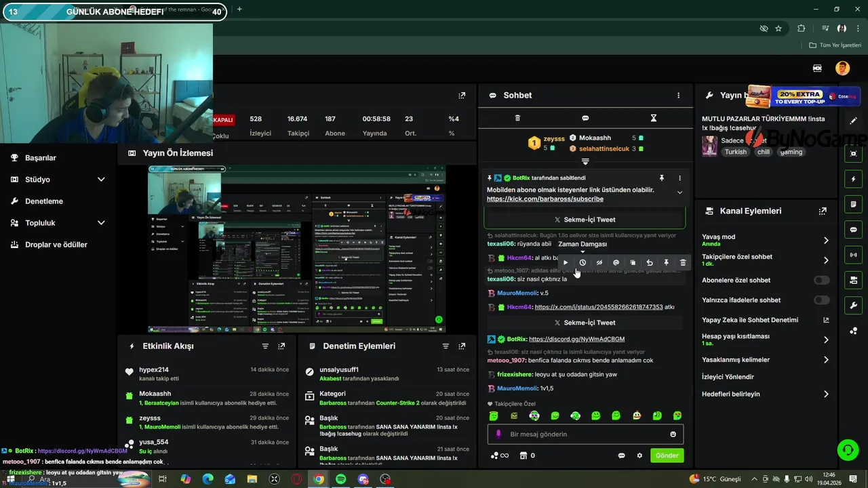The height and width of the screenshot is (488, 868).
Task: Open Spotify from the taskbar
Action: pyautogui.click(x=340, y=479)
